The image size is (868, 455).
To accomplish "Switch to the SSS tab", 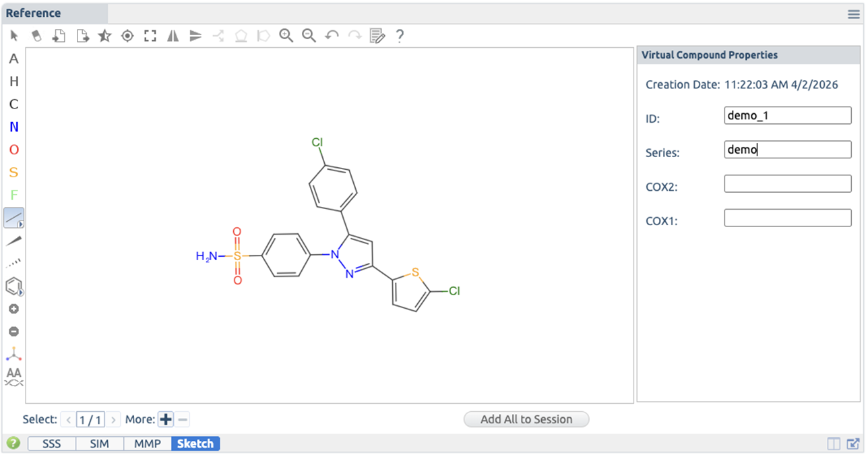I will tap(52, 444).
